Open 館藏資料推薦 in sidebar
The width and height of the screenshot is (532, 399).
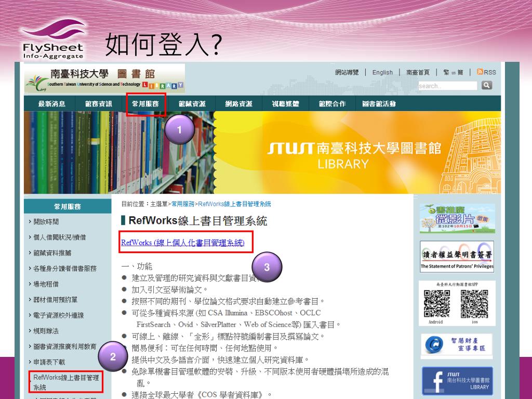point(52,253)
